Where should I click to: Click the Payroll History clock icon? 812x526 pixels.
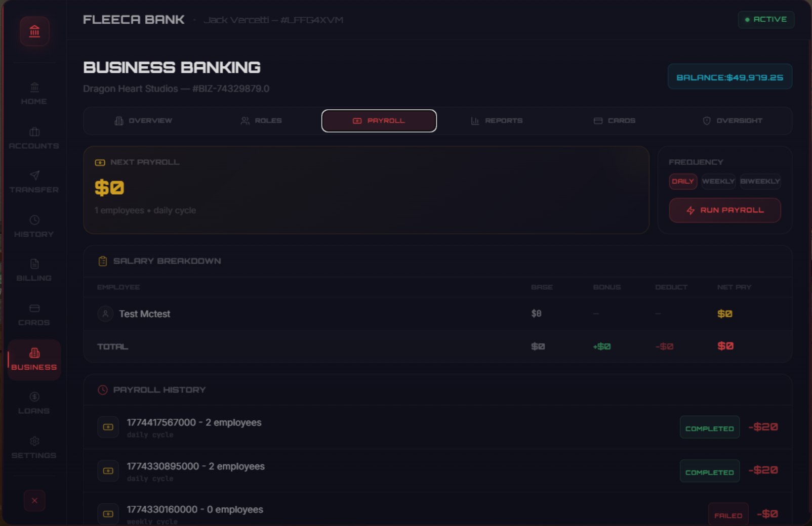(x=103, y=390)
